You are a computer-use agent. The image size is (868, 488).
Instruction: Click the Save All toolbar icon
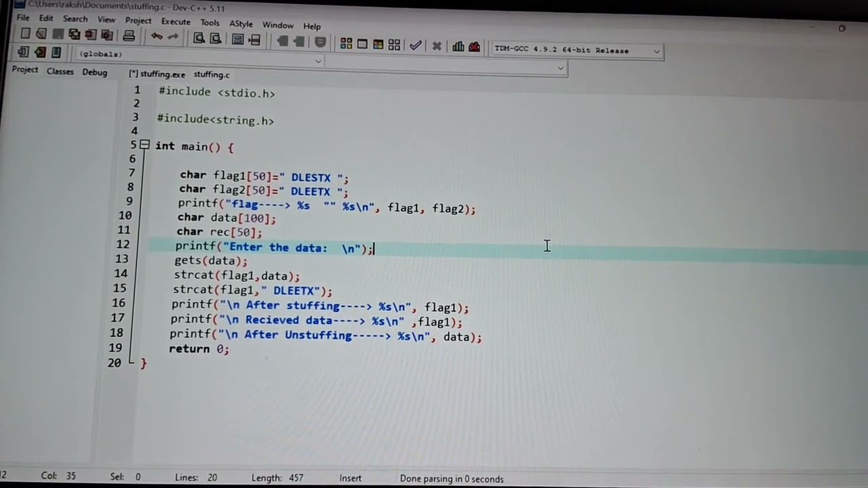(x=74, y=35)
